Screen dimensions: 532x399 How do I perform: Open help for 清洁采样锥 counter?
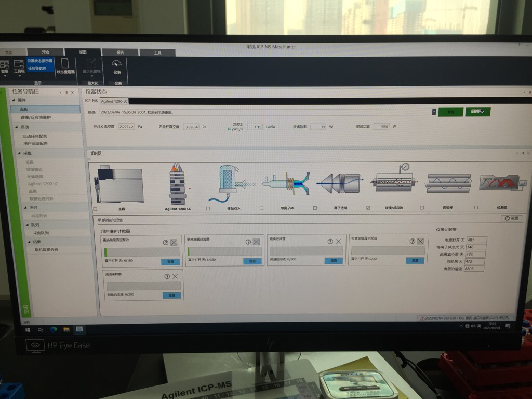pyautogui.click(x=167, y=276)
